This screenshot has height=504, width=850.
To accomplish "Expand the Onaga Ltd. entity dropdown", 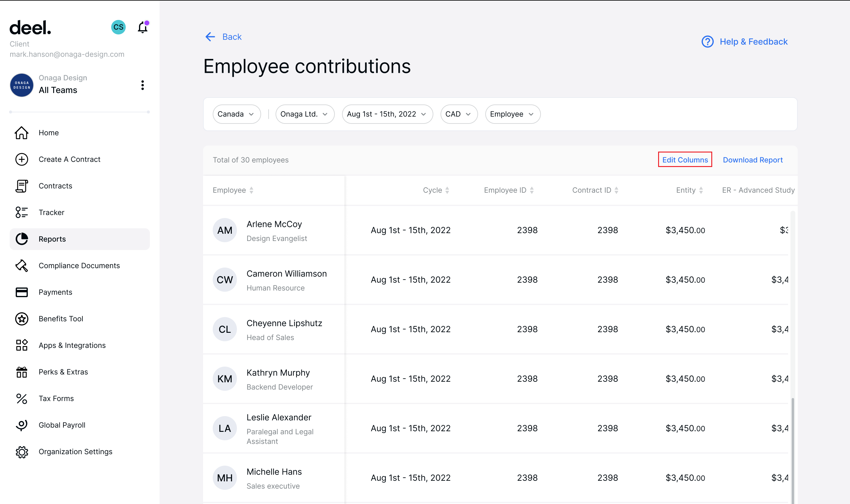I will [304, 114].
